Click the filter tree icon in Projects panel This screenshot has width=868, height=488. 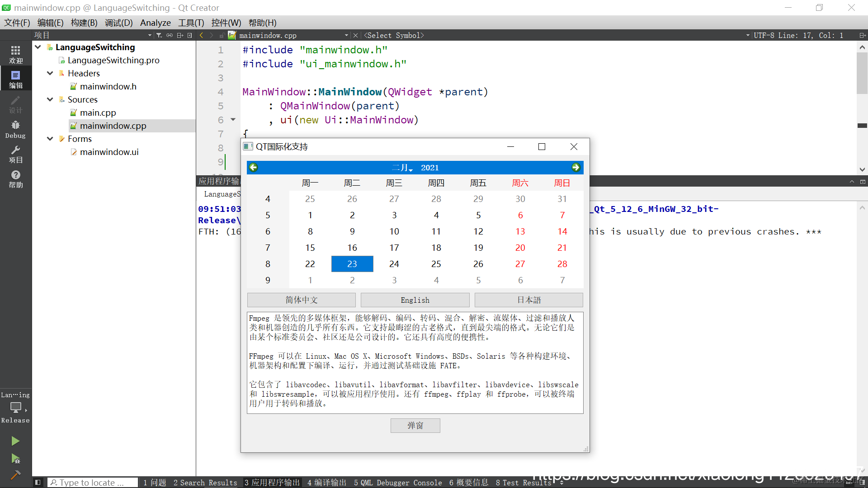(159, 35)
